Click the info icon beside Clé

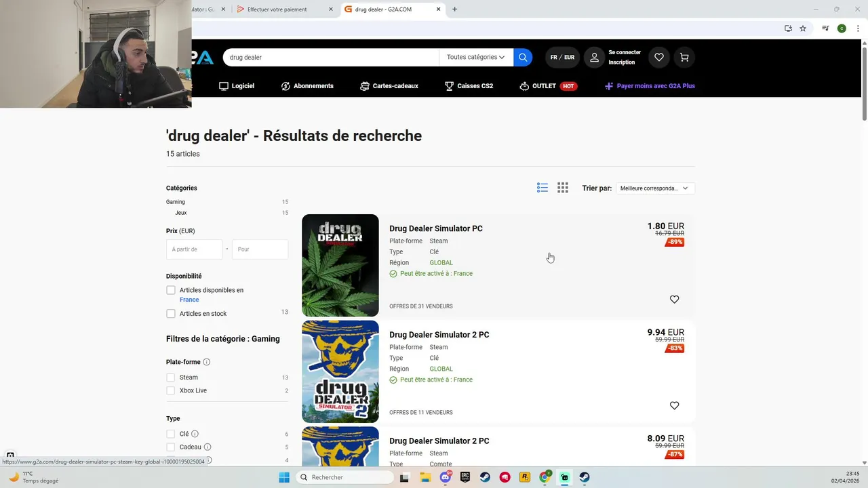195,434
